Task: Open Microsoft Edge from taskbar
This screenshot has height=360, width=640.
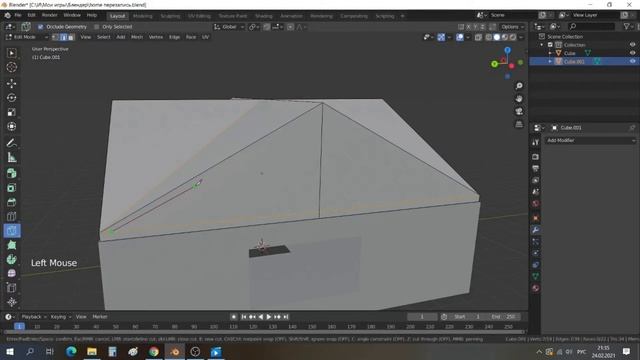Action: [71, 351]
